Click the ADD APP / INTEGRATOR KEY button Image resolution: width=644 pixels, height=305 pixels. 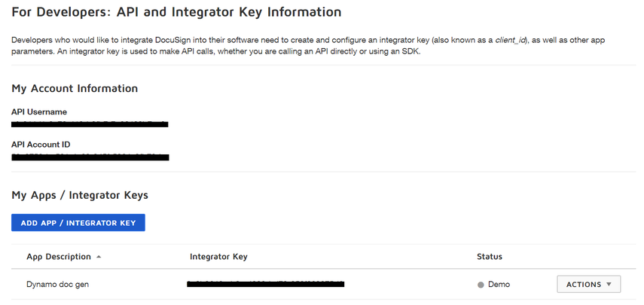78,223
